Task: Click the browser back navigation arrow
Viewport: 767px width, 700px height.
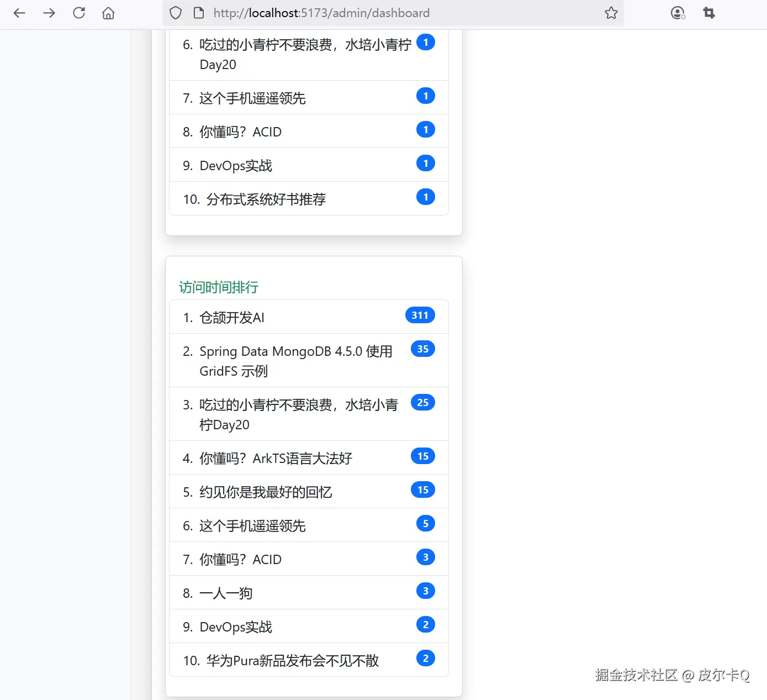Action: click(x=19, y=13)
